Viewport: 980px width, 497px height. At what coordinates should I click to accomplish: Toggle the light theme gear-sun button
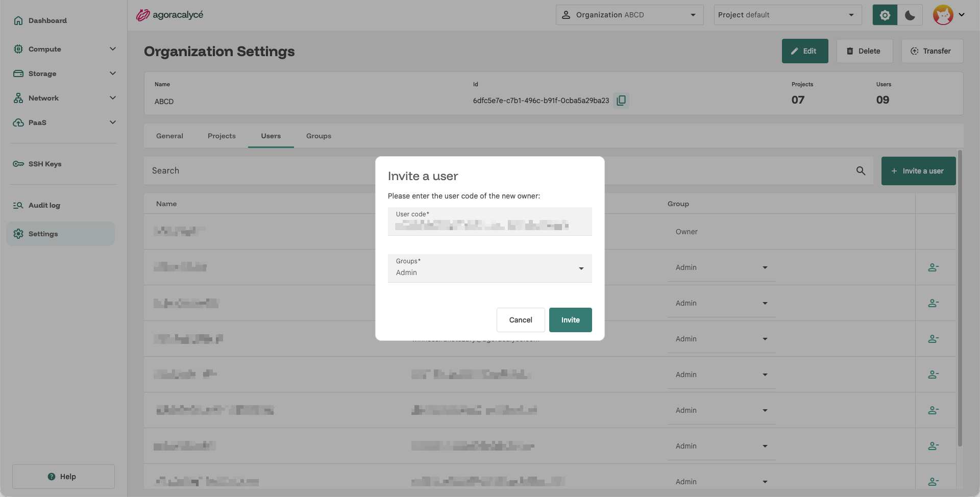(x=885, y=15)
